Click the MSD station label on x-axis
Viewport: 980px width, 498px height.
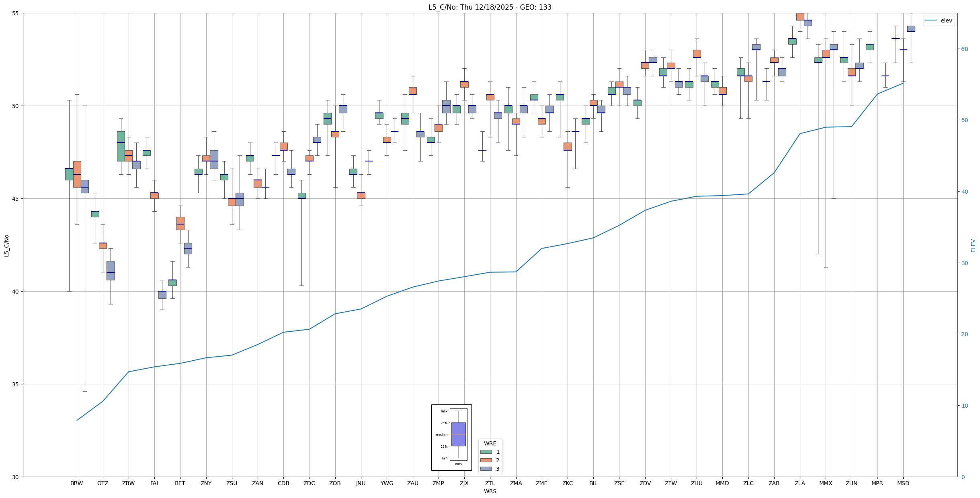click(x=903, y=483)
